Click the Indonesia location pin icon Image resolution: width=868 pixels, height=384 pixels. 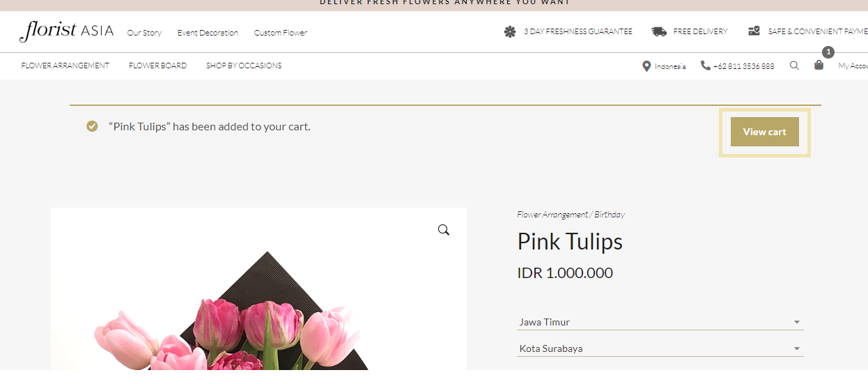(x=646, y=66)
